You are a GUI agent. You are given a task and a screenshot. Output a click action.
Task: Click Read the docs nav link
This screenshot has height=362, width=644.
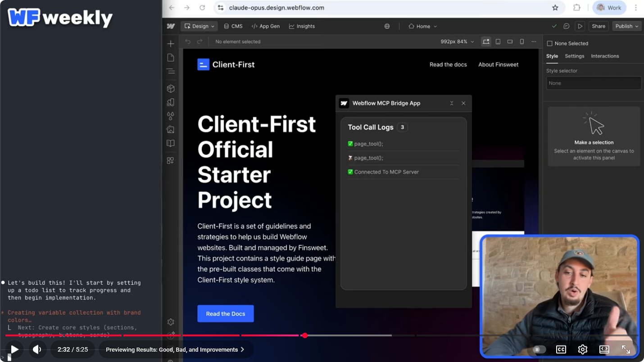[x=448, y=65]
